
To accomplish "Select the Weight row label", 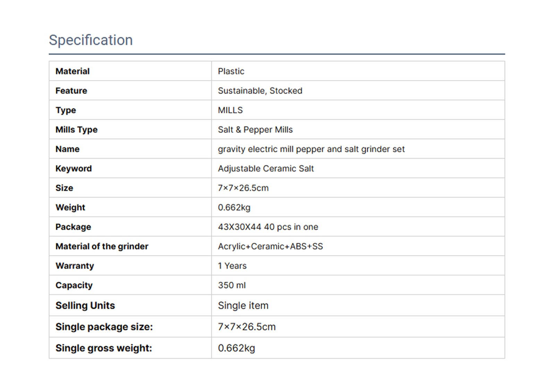I will (70, 207).
